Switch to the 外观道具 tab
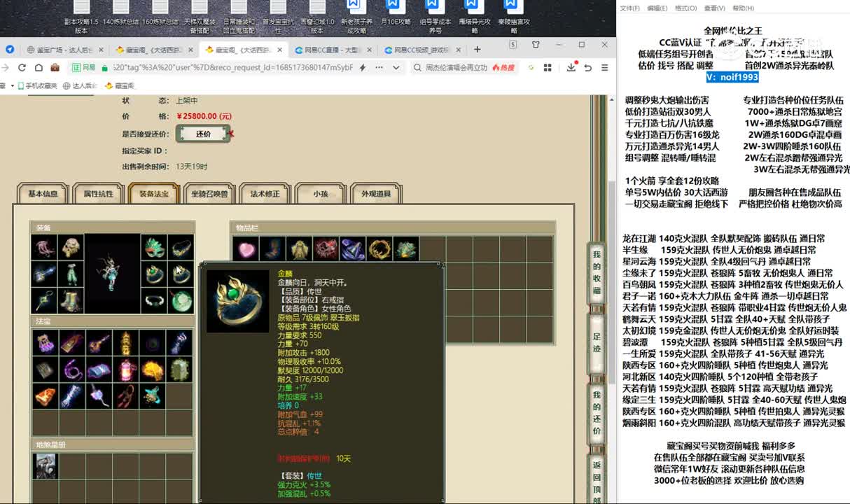The height and width of the screenshot is (504, 850). pos(376,194)
